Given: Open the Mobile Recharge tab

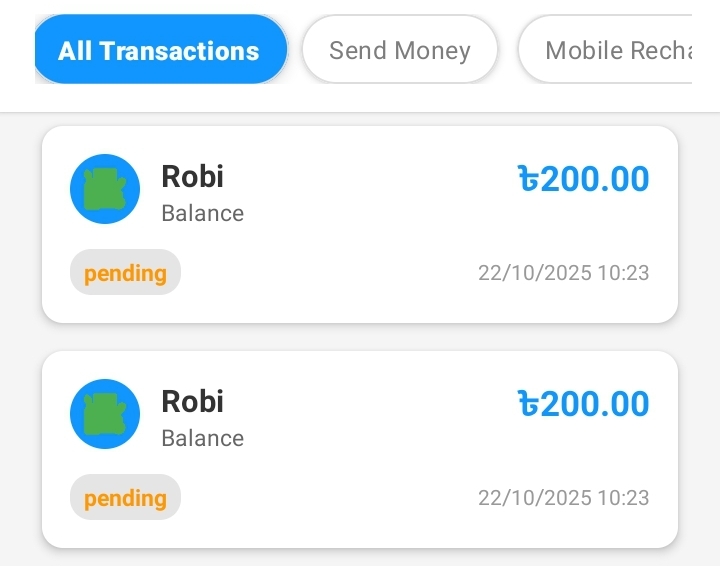Looking at the screenshot, I should pyautogui.click(x=610, y=50).
